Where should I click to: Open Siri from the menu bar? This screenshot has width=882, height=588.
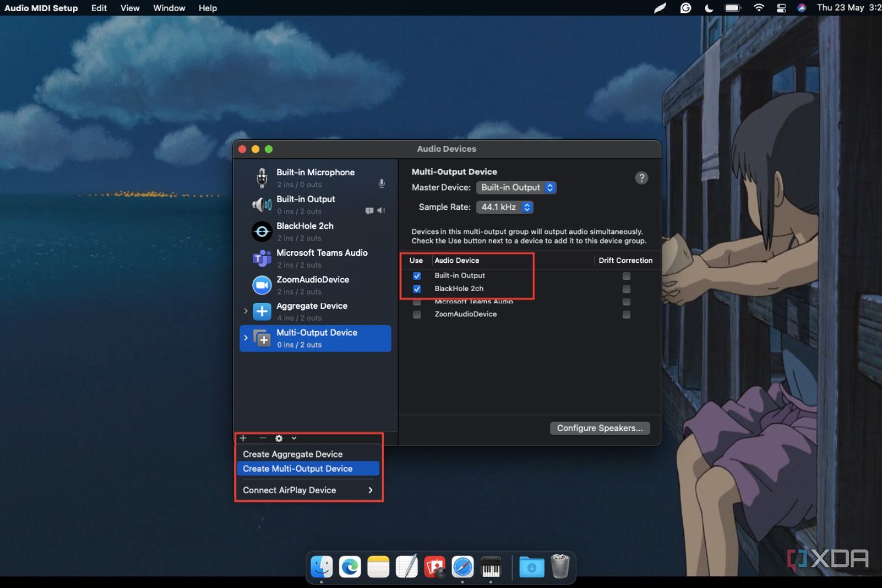pos(802,8)
